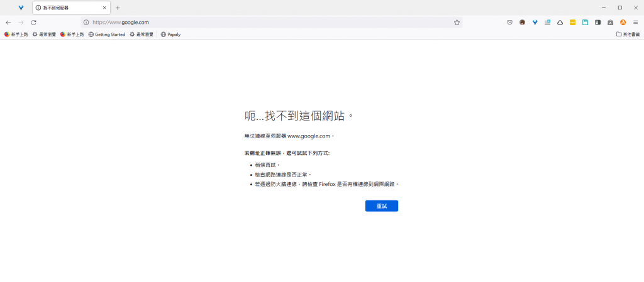Toggle the dark sidebar panel icon
Viewport: 644px width, 282px height.
click(597, 23)
